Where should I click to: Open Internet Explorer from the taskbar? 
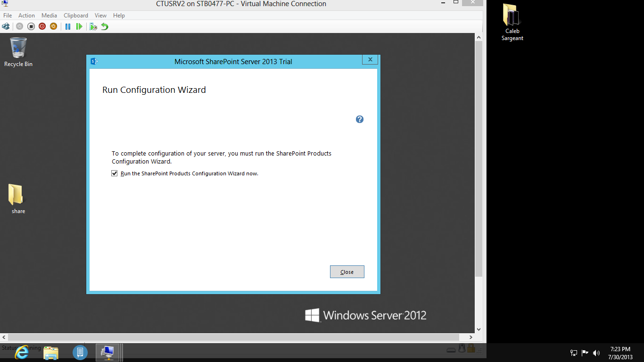22,352
